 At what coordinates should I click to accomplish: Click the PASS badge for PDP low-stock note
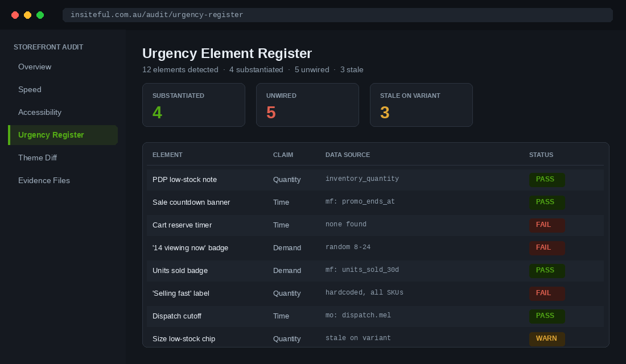547,179
